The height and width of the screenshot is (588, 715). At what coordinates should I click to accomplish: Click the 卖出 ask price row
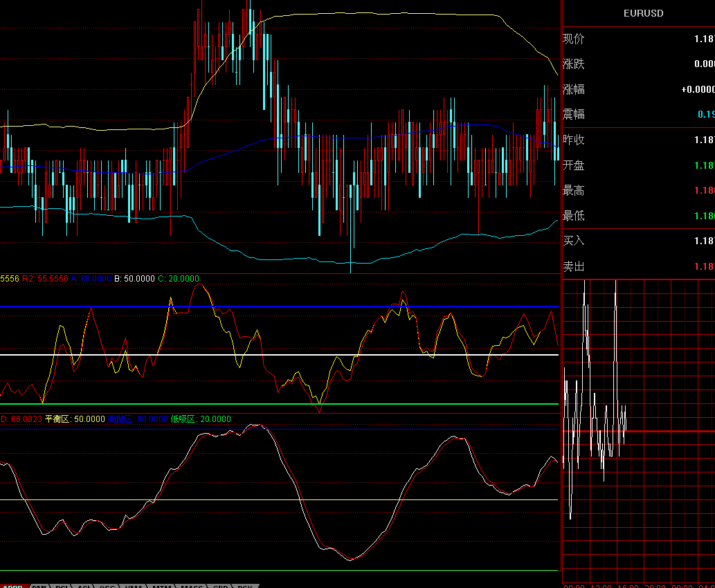click(637, 267)
